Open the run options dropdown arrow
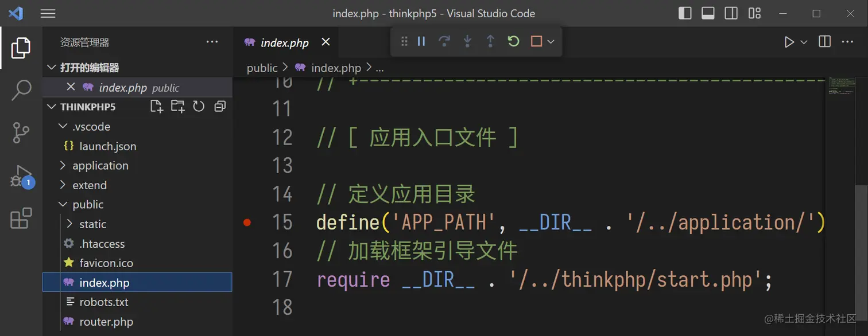This screenshot has width=868, height=336. tap(804, 42)
